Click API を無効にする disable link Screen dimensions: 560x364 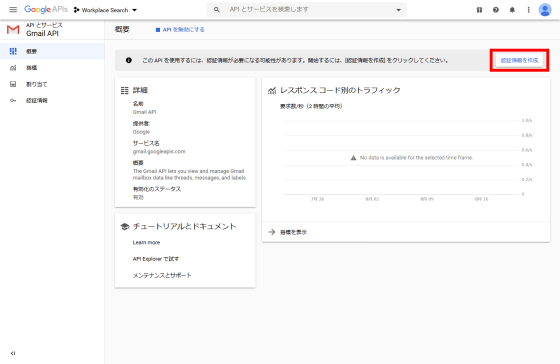pyautogui.click(x=180, y=30)
